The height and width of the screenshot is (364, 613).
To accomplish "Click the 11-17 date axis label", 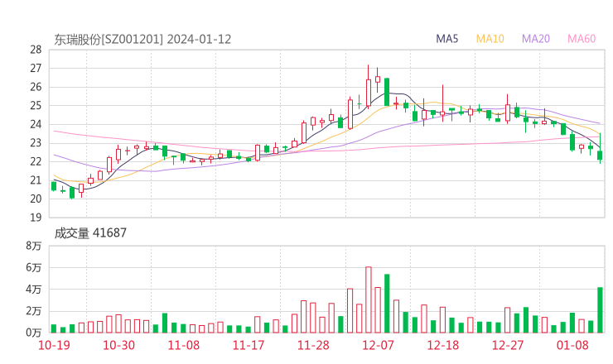I will pos(249,345).
